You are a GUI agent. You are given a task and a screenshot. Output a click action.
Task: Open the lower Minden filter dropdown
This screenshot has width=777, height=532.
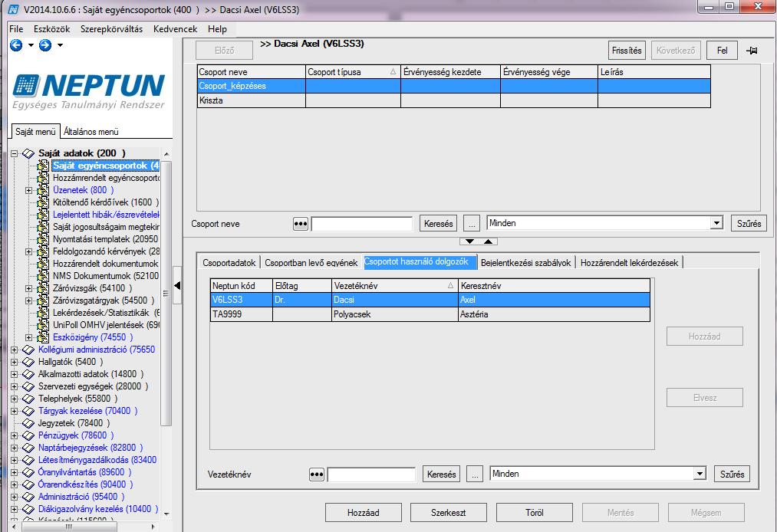[x=700, y=474]
